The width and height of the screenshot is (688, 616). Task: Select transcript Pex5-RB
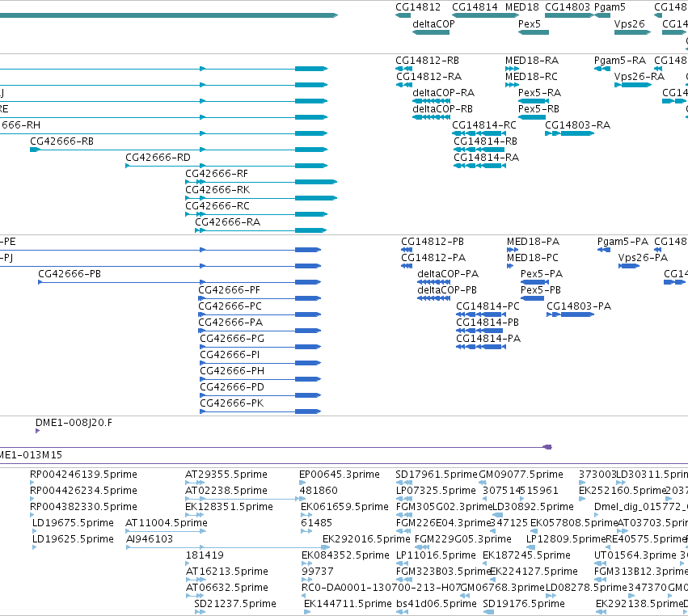tap(538, 109)
